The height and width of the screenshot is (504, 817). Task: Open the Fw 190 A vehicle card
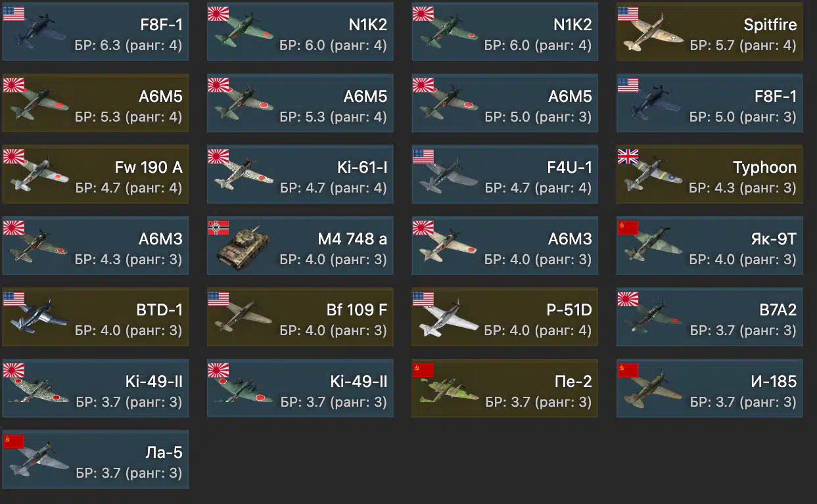click(95, 174)
